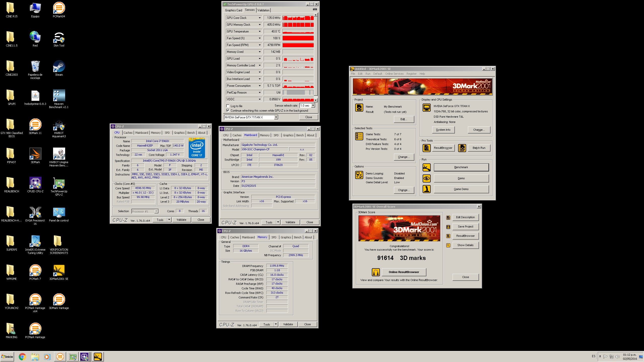The height and width of the screenshot is (362, 644).
Task: Open the GPU Temperature sensor dropdown
Action: point(260,31)
